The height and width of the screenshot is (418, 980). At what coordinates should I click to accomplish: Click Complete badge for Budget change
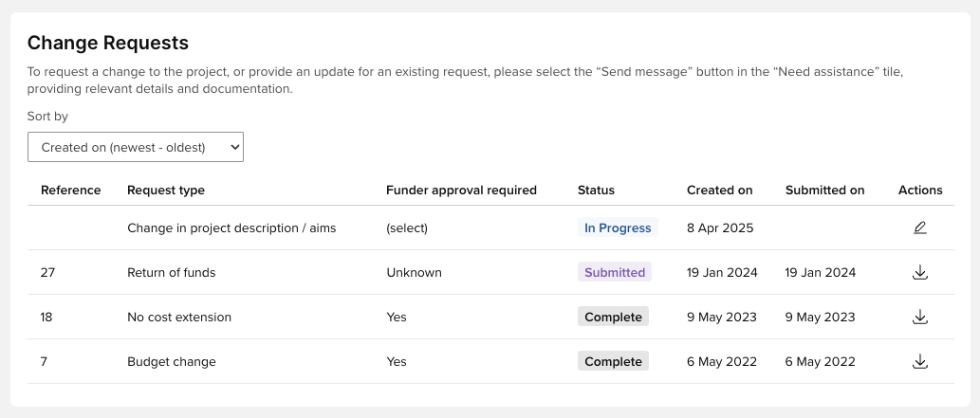(x=613, y=361)
